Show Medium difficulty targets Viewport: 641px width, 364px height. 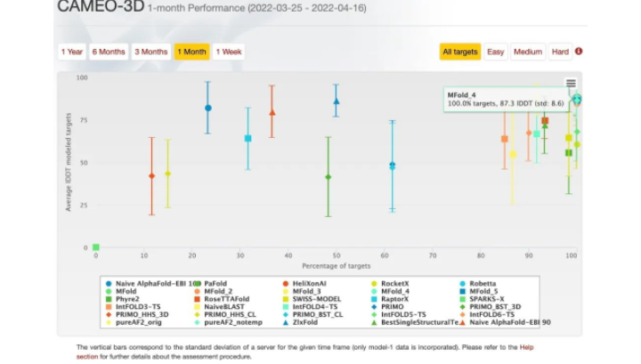click(527, 52)
